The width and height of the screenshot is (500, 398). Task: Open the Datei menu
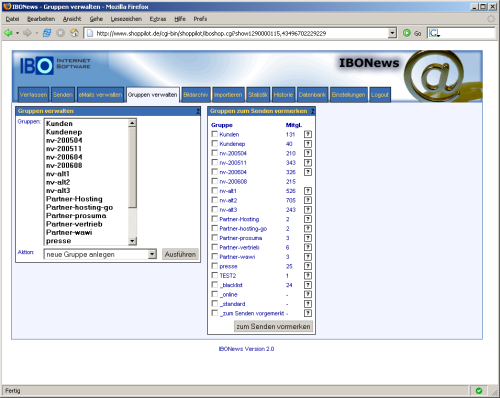tap(12, 19)
